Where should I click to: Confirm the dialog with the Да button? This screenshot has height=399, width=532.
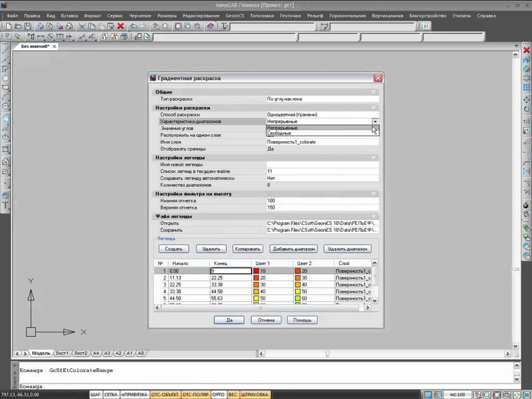[229, 320]
